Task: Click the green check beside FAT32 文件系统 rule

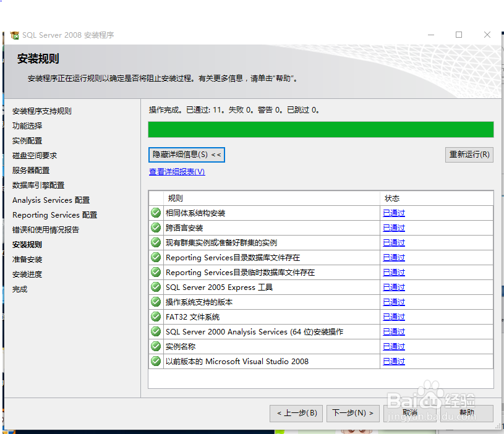Action: [x=155, y=317]
